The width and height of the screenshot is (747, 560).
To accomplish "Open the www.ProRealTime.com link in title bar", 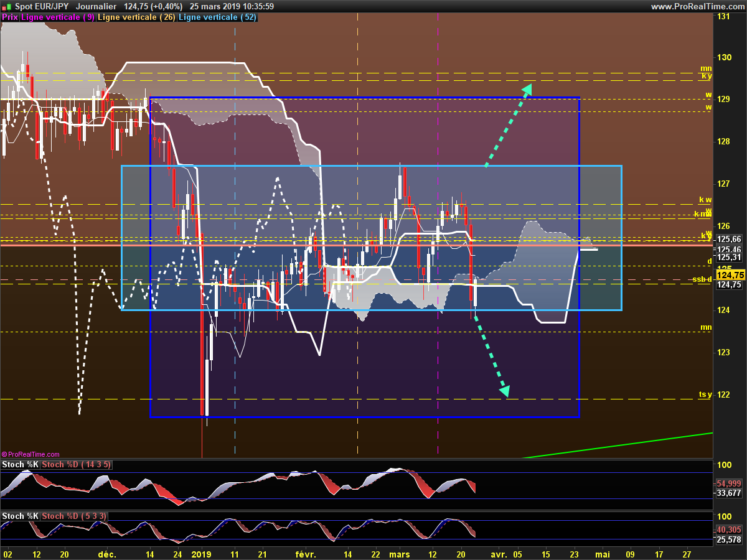I will point(697,6).
